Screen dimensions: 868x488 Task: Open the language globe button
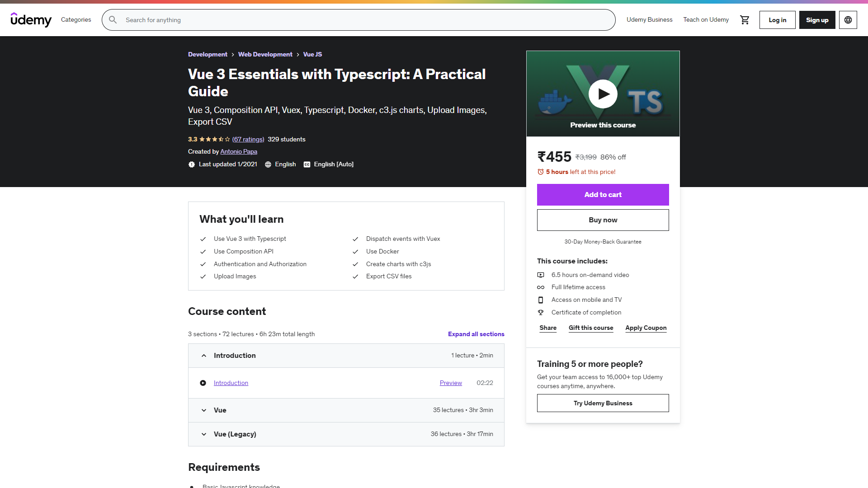(x=848, y=20)
